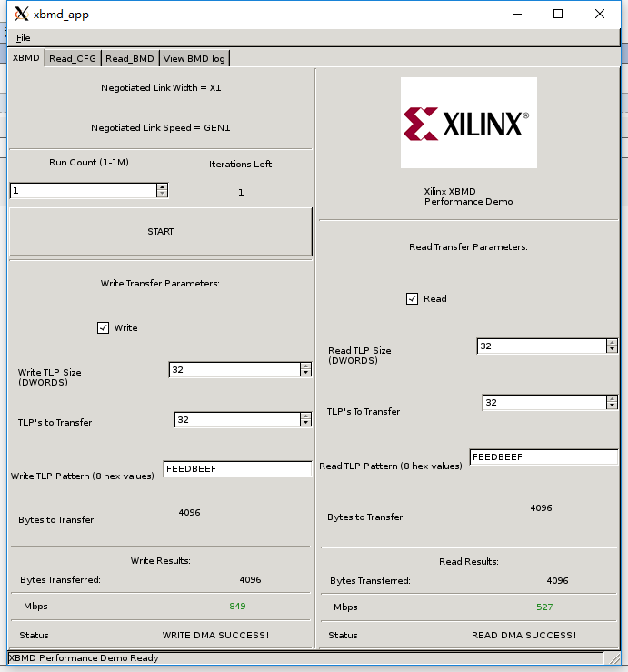Increment write TLP's to Transfer up arrow

pos(305,416)
